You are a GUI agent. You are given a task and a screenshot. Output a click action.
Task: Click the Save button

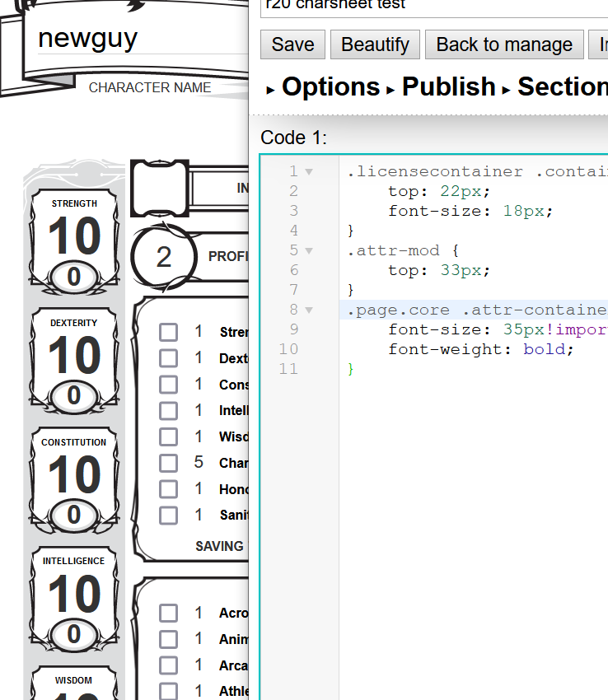[292, 44]
